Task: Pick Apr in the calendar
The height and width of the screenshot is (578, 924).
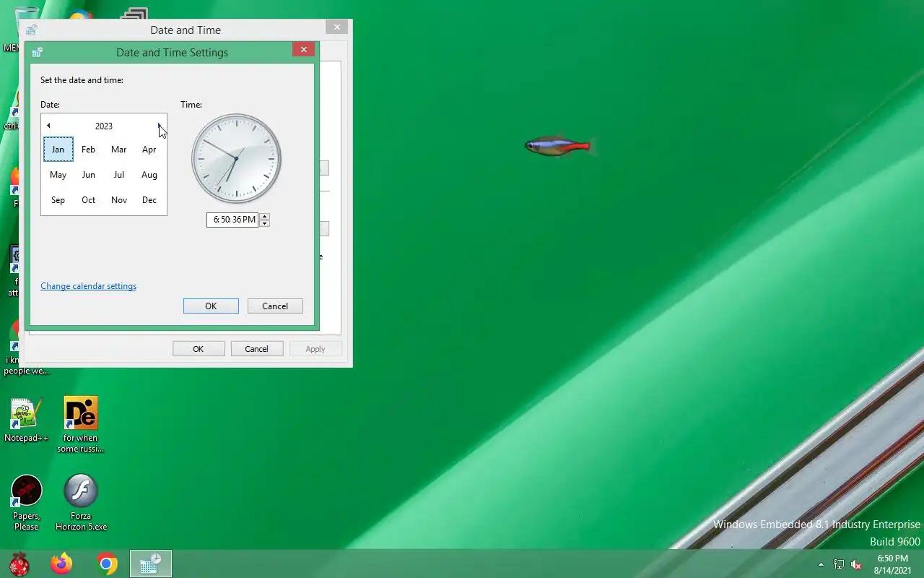Action: coord(149,150)
